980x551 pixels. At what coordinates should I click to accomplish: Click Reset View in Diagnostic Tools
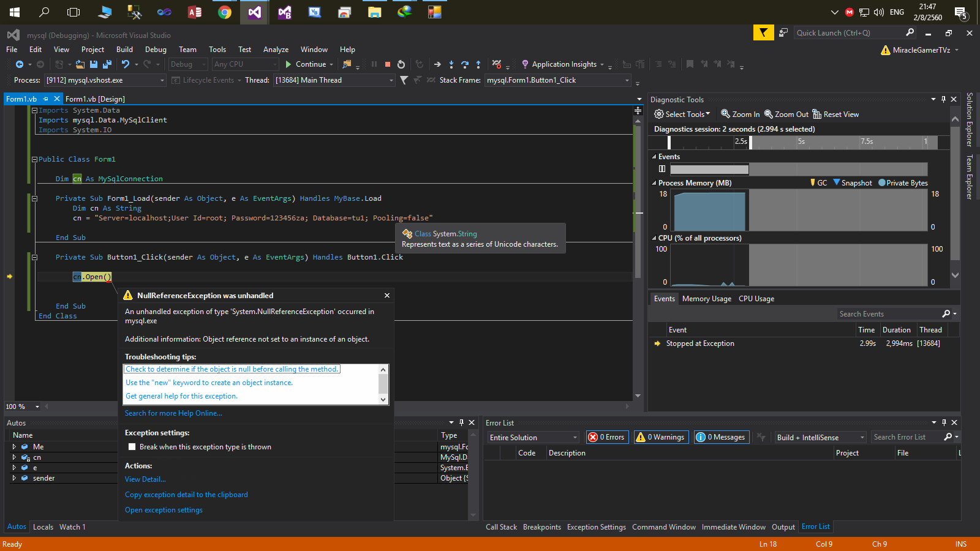pos(835,114)
